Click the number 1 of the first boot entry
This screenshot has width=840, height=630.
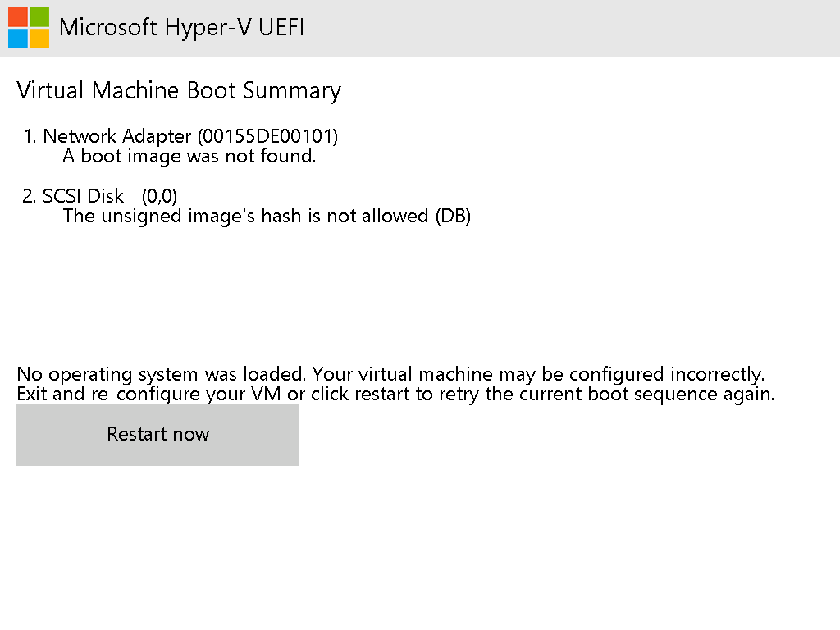[x=28, y=136]
